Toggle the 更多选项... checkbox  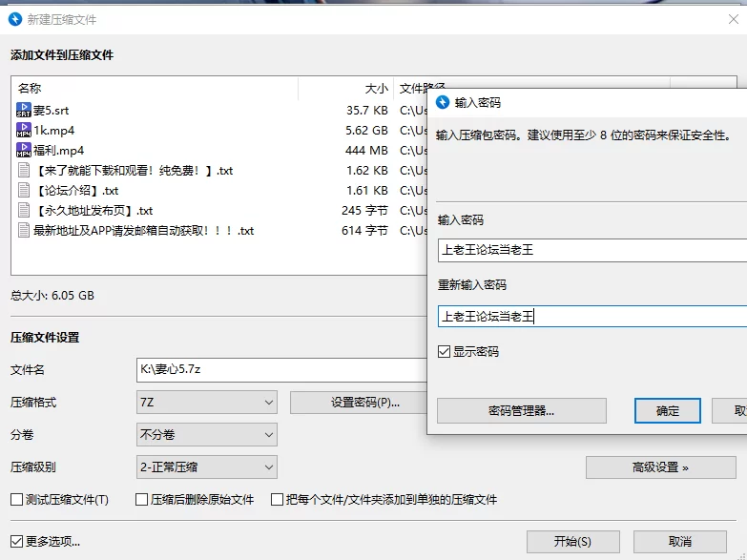(x=16, y=542)
